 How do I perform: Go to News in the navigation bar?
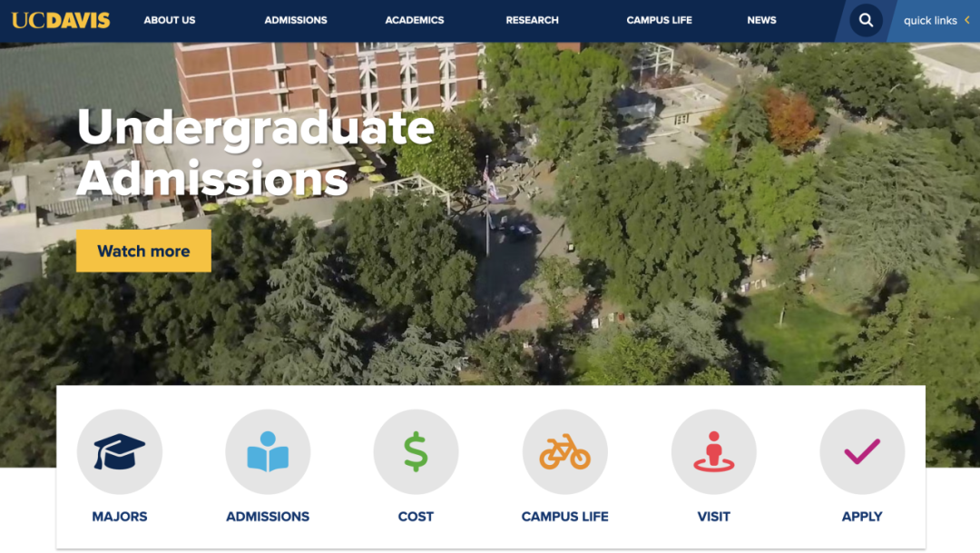761,20
